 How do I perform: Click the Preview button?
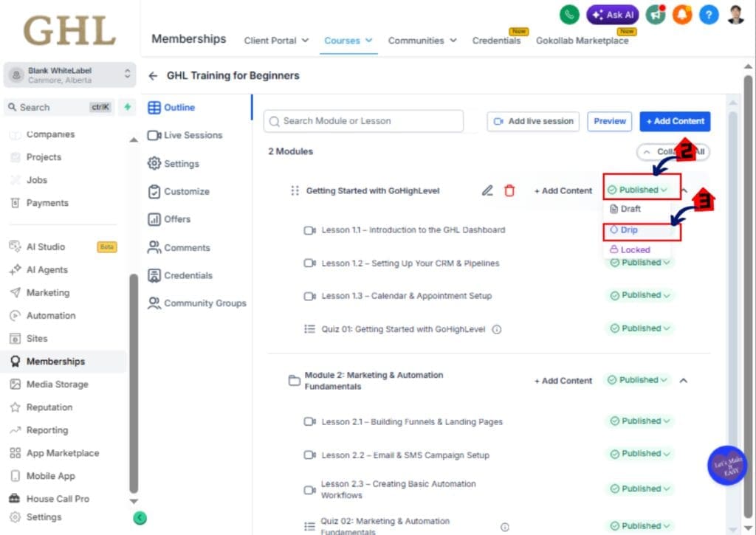pyautogui.click(x=609, y=122)
